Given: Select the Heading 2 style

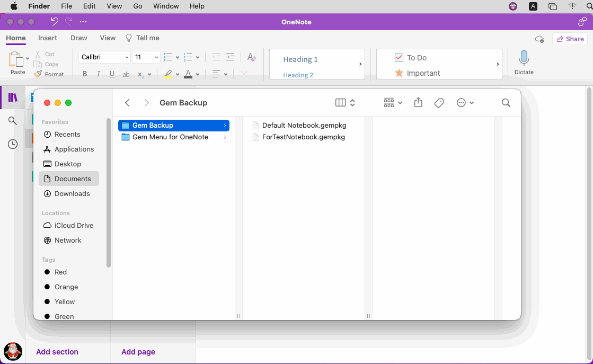Looking at the screenshot, I should point(298,75).
